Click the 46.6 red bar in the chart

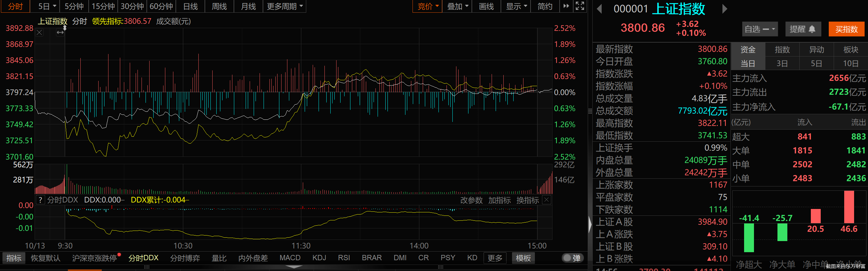tap(849, 207)
